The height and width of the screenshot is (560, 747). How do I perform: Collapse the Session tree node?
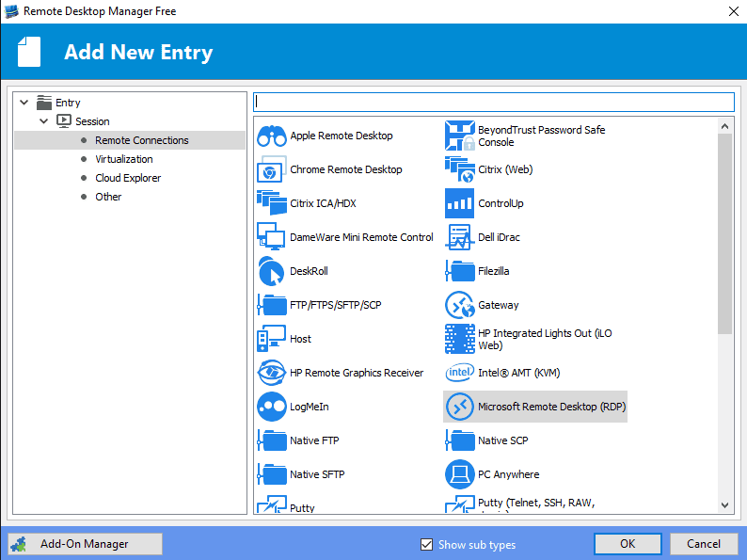44,121
